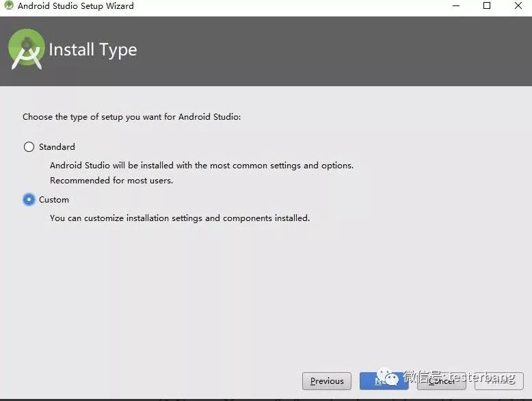
Task: Select the Standard install type radio button
Action: coord(29,147)
